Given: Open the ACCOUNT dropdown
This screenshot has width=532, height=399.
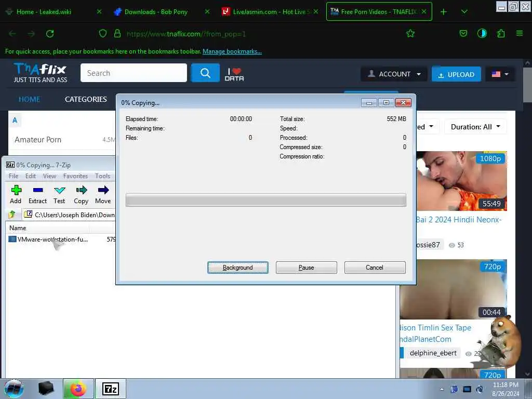Looking at the screenshot, I should point(394,74).
